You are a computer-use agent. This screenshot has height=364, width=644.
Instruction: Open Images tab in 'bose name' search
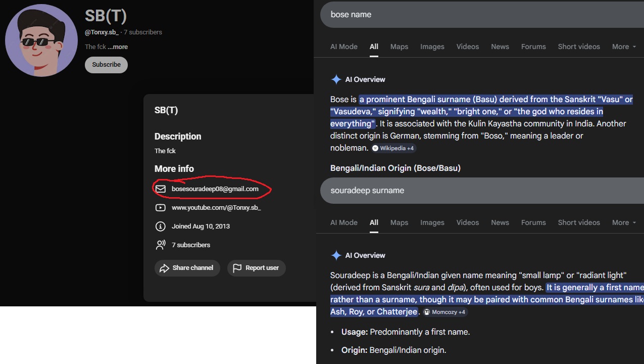pyautogui.click(x=432, y=47)
